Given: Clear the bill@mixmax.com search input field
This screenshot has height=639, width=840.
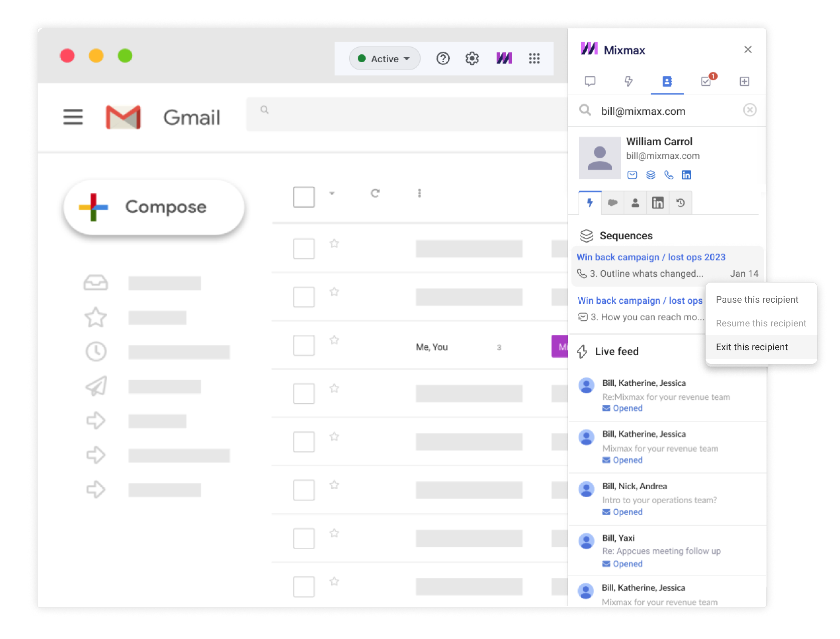Looking at the screenshot, I should coord(750,109).
